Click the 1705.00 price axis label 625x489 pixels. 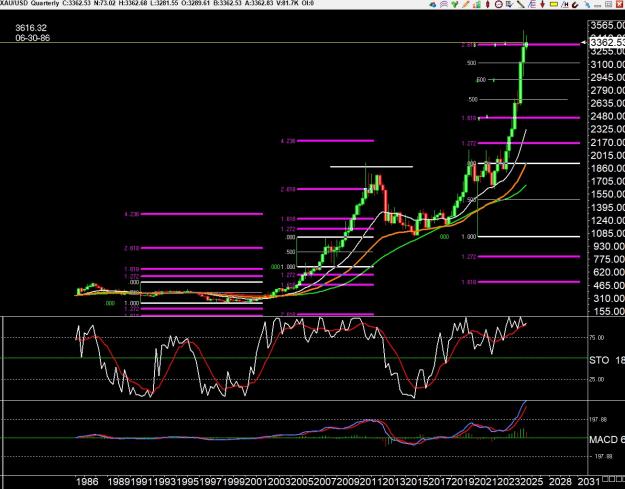point(607,181)
